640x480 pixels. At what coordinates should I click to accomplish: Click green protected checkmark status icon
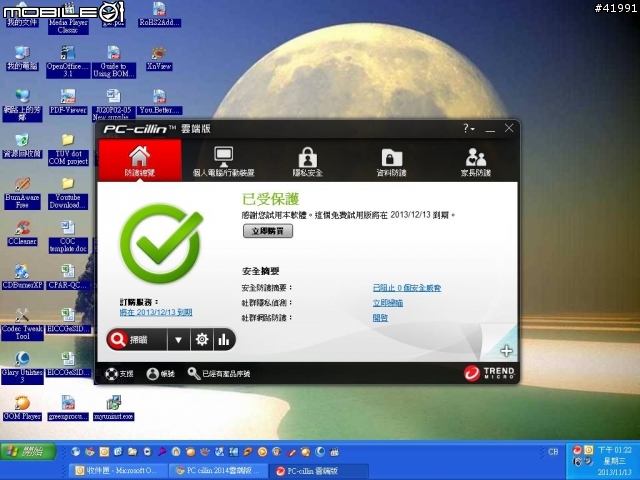pos(160,244)
